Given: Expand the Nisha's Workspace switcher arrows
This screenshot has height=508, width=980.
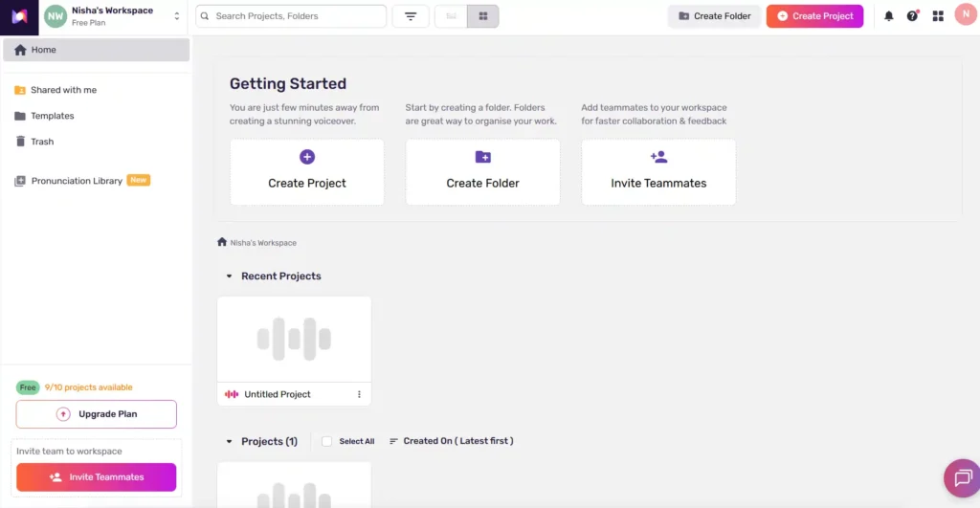Looking at the screenshot, I should point(177,16).
